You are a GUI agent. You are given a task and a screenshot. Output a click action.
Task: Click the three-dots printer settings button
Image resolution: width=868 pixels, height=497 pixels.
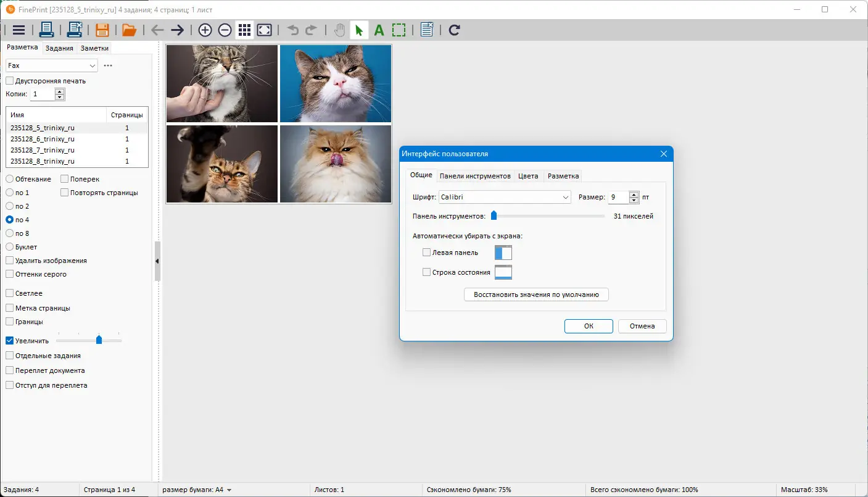[x=108, y=65]
